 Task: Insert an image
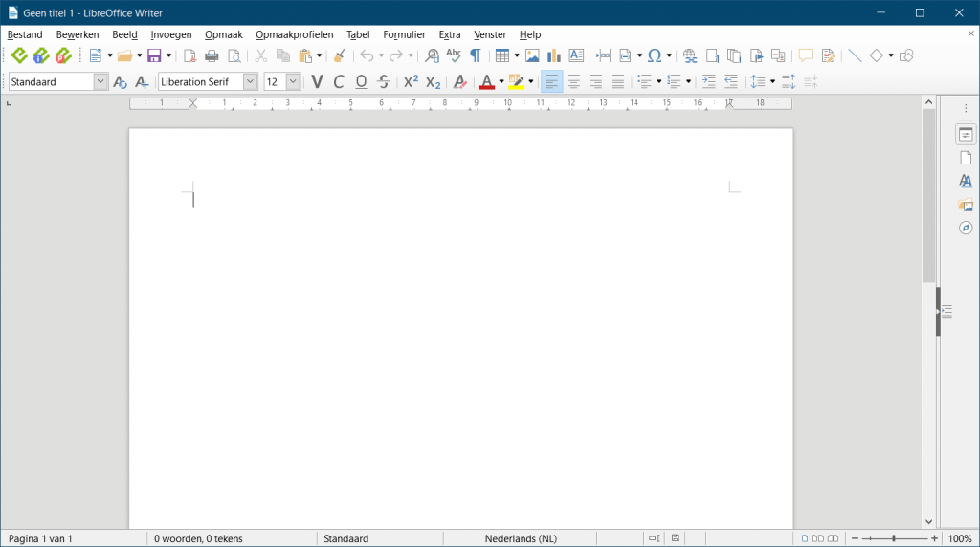pyautogui.click(x=532, y=56)
